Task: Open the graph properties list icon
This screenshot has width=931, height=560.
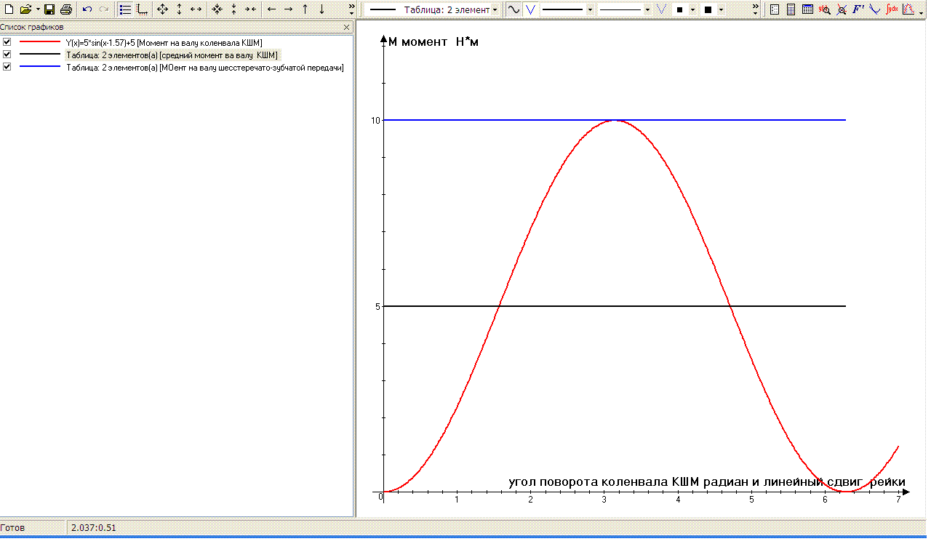Action: pos(774,9)
